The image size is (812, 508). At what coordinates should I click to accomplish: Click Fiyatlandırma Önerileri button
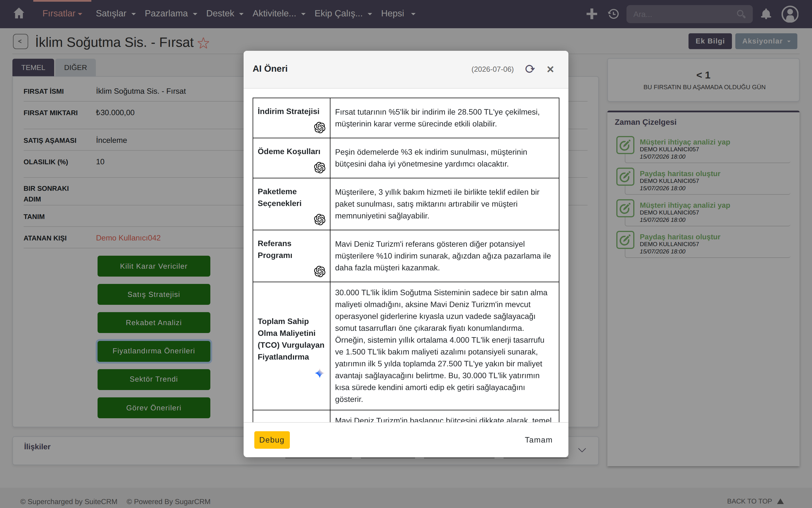point(154,351)
